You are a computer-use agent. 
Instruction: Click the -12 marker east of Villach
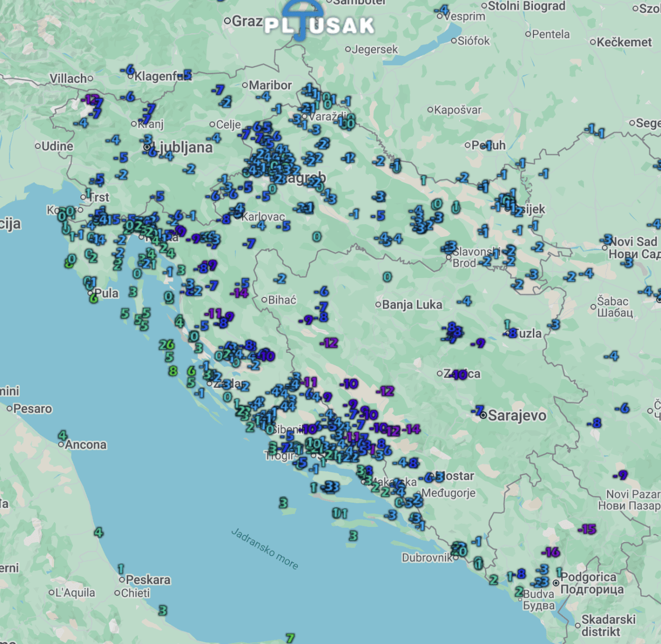[x=91, y=99]
